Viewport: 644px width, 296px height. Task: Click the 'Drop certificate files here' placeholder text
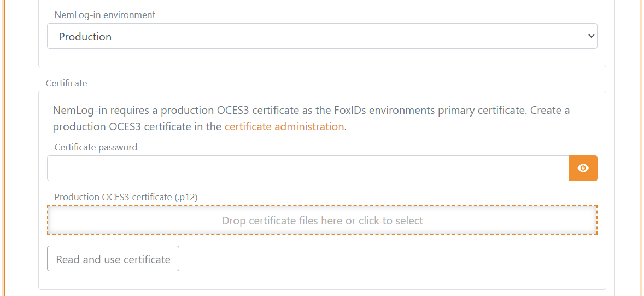click(x=322, y=221)
